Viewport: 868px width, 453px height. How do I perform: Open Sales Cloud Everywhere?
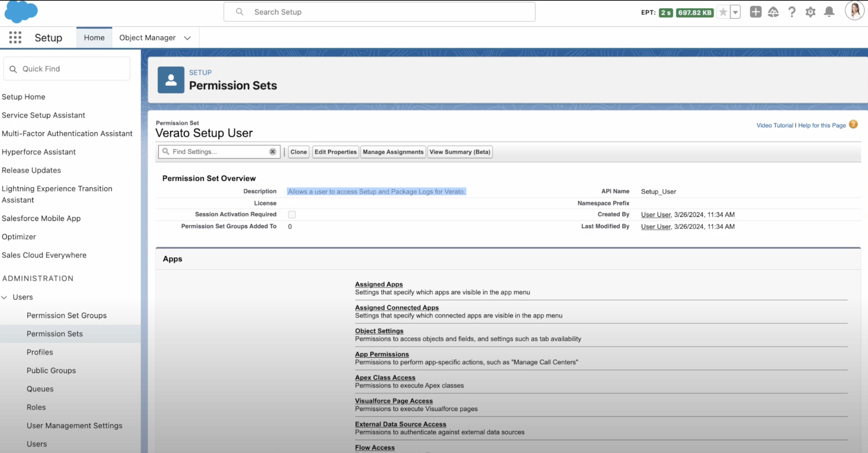coord(44,255)
